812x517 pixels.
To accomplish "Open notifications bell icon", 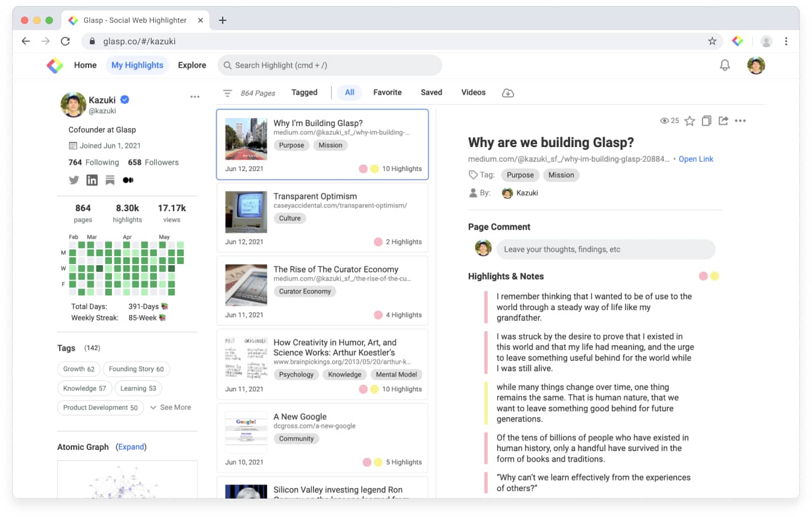I will (725, 65).
